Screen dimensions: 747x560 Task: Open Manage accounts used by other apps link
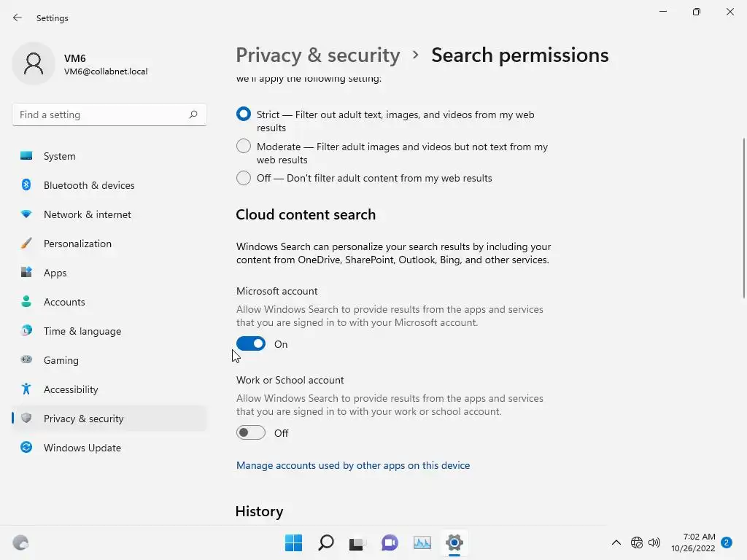click(x=353, y=465)
